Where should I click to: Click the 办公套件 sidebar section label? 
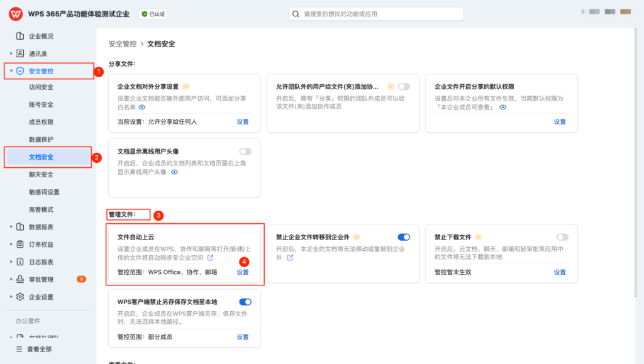coord(28,321)
